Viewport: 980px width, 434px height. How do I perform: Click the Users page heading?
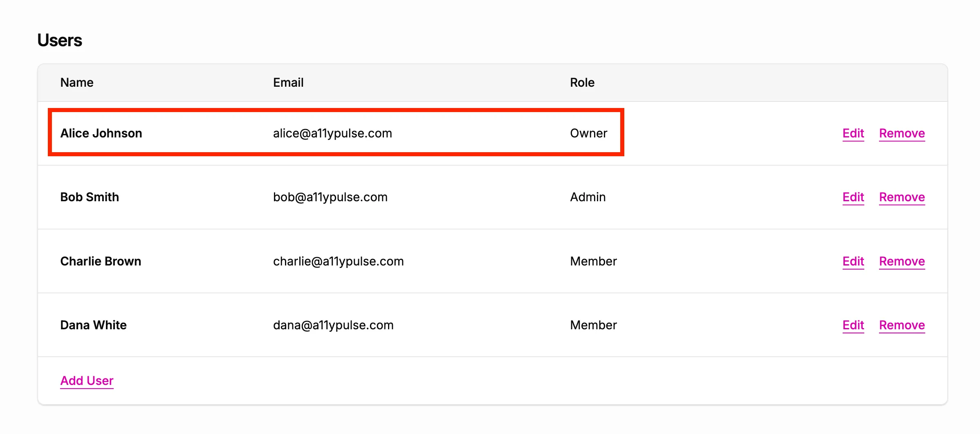59,40
